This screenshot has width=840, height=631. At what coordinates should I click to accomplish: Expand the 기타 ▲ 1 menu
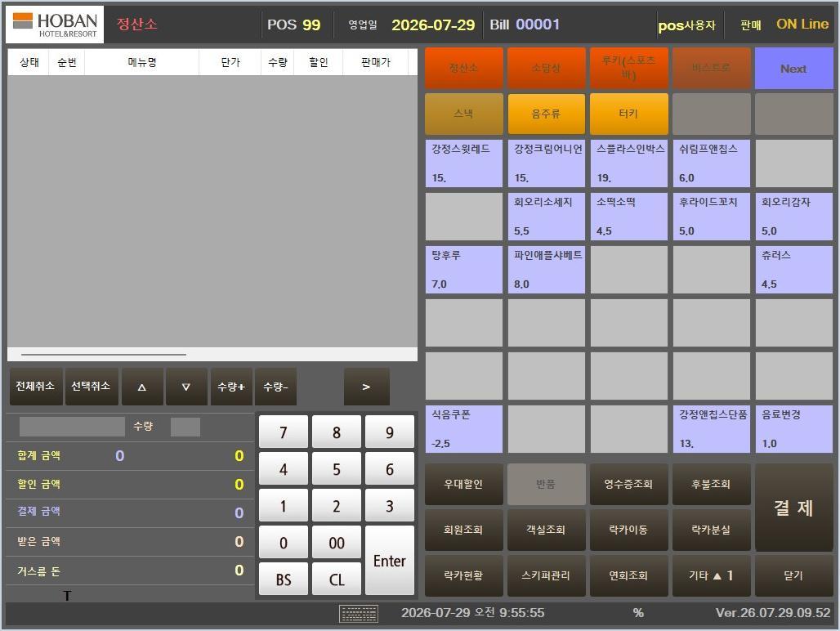(x=711, y=575)
